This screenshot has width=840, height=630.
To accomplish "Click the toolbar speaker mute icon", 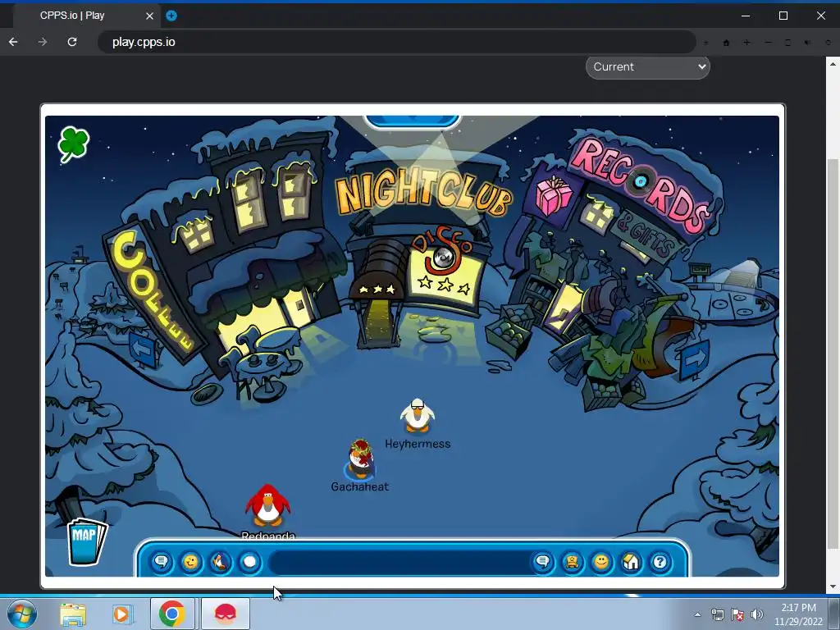I will [x=807, y=43].
